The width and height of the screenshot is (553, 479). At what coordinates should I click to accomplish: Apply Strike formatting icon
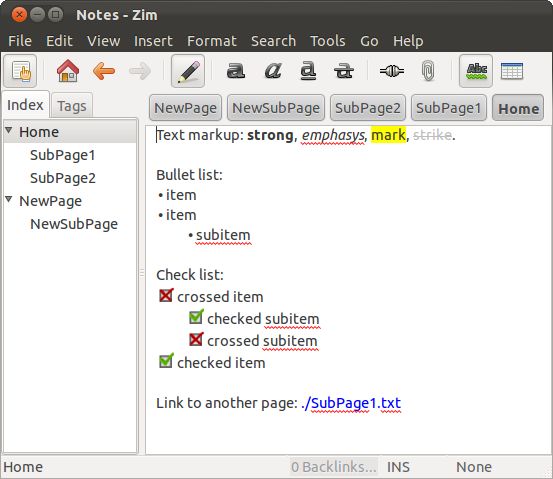click(344, 71)
